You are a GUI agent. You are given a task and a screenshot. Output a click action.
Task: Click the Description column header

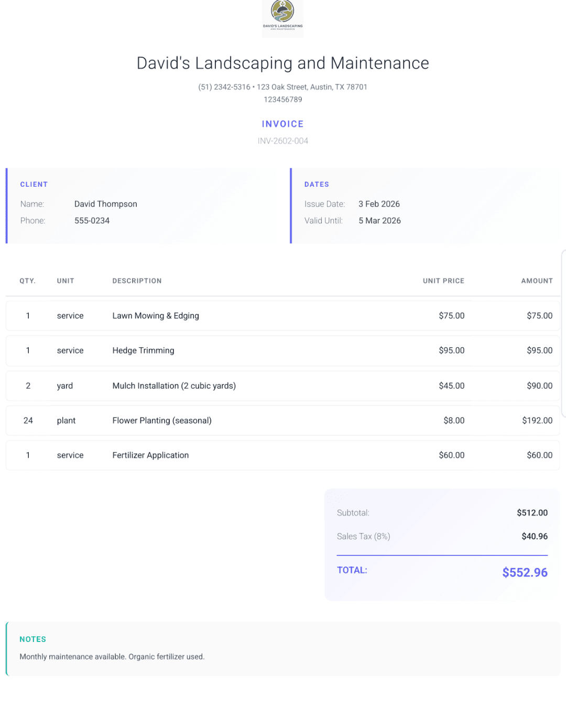coord(137,281)
